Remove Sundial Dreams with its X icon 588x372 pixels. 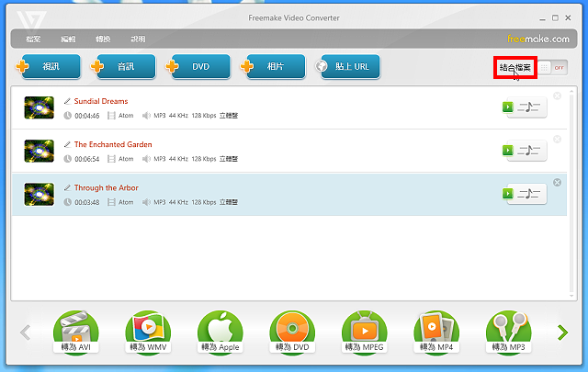(558, 96)
